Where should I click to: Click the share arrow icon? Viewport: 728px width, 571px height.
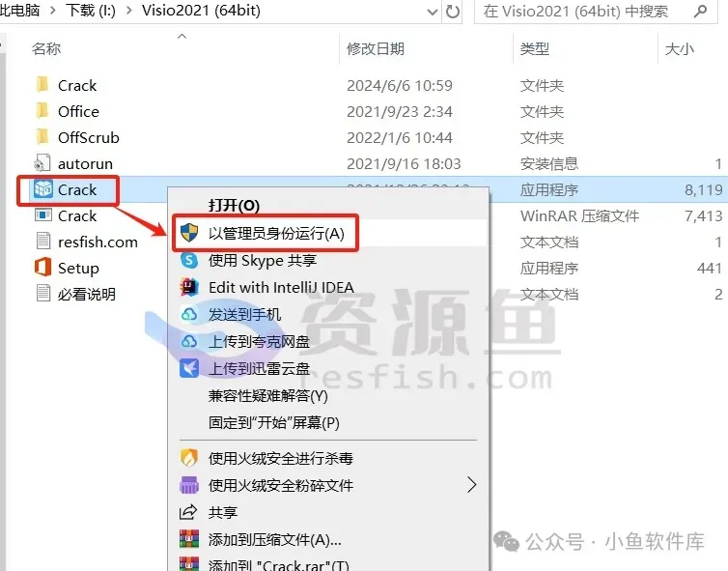click(188, 512)
